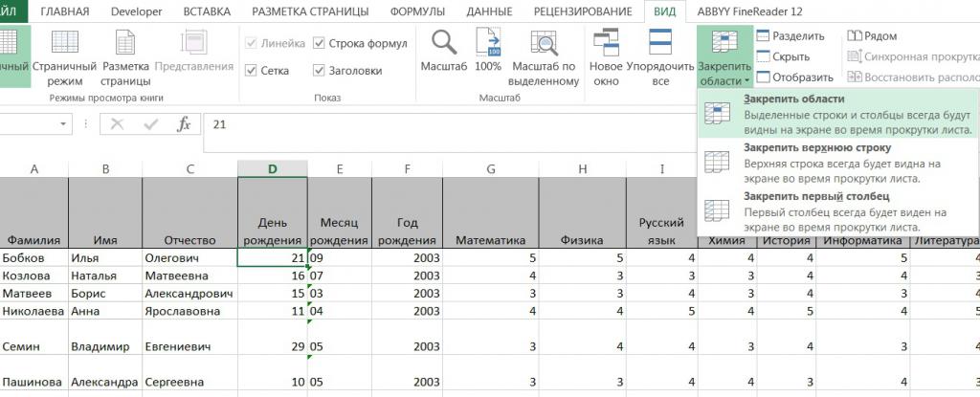
Task: Select cell containing Александрович
Action: [x=190, y=294]
